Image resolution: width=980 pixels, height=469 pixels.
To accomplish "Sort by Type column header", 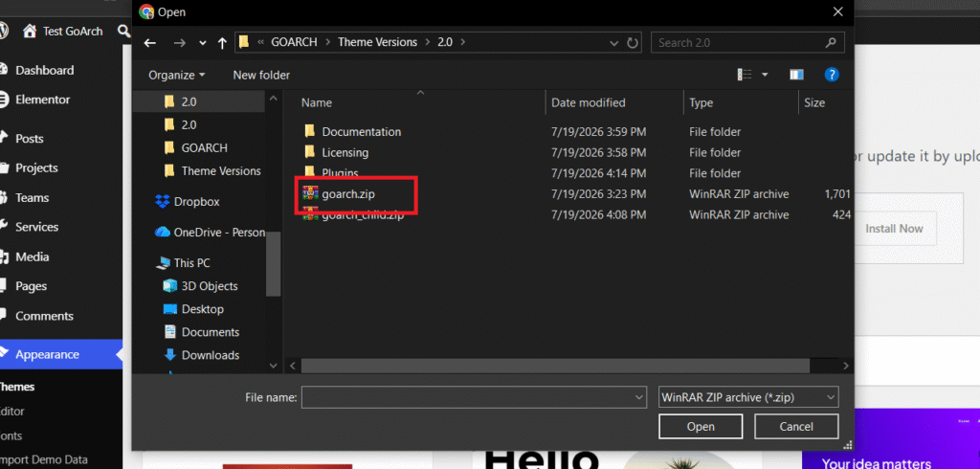I will 702,102.
